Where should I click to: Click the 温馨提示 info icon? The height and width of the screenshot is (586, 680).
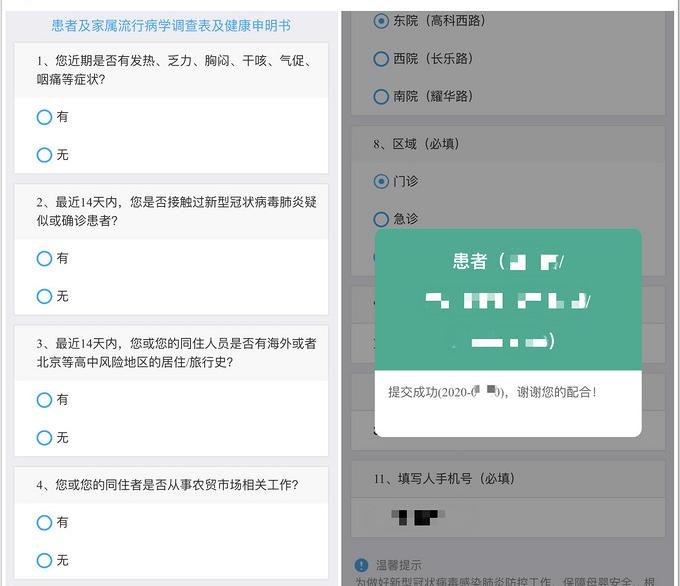click(x=361, y=565)
